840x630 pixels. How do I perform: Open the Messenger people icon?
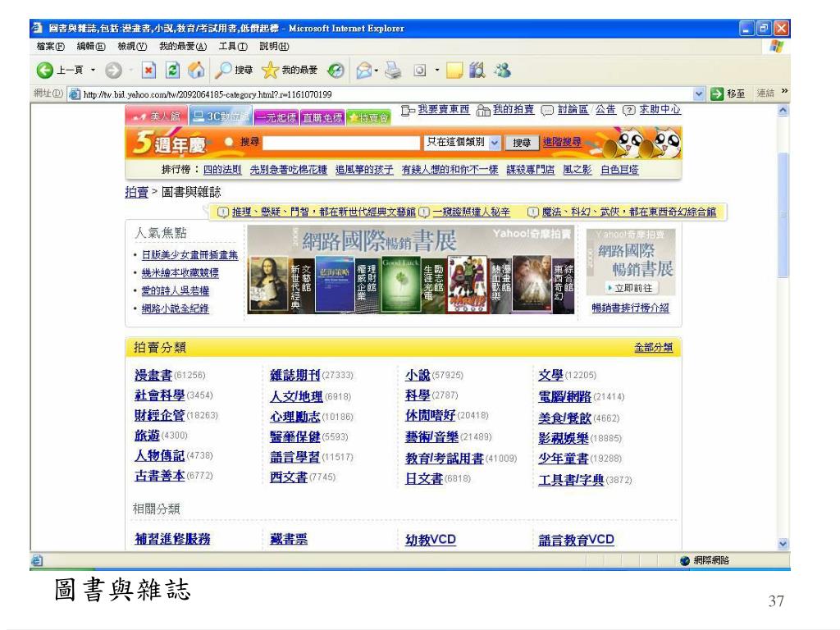tap(502, 71)
